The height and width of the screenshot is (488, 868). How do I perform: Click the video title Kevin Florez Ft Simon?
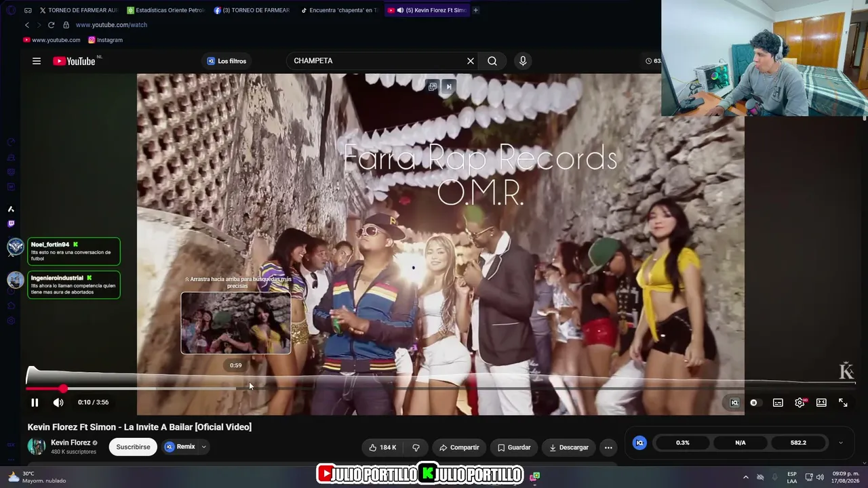(140, 427)
